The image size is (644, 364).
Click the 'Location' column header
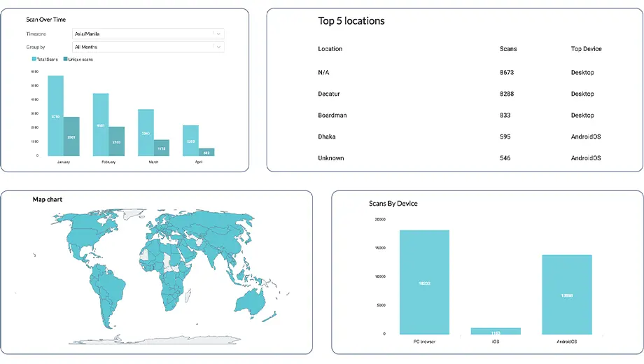[330, 48]
